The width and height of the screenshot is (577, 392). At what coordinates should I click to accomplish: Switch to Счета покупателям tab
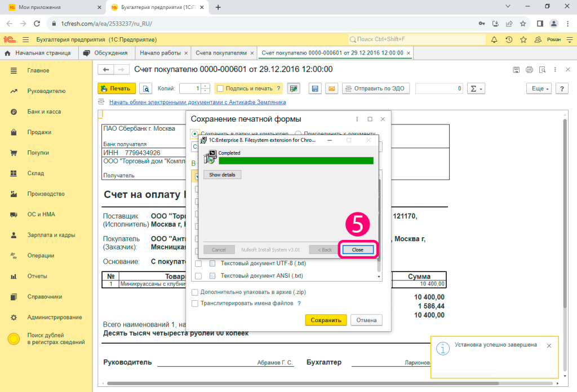[x=221, y=53]
